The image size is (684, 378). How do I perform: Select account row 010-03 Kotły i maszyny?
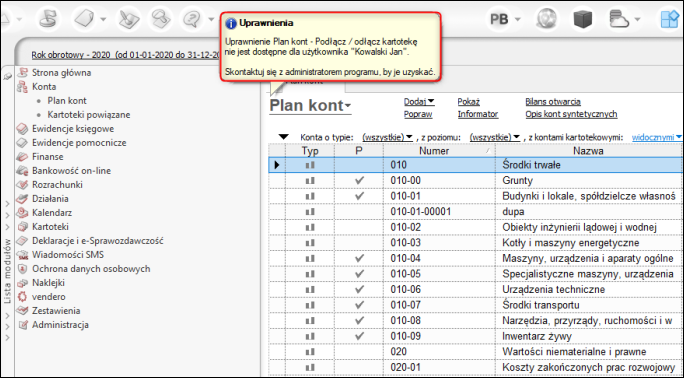(476, 243)
